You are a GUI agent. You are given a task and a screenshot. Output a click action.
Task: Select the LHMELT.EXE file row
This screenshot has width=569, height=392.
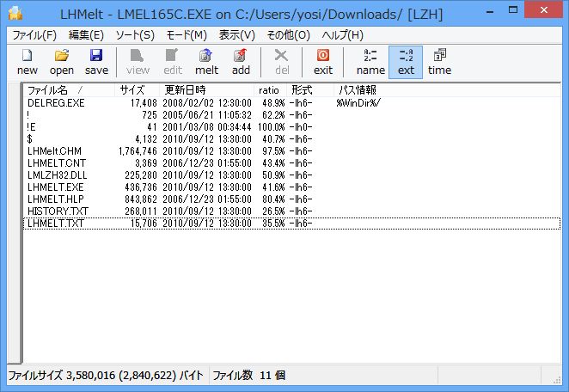[291, 187]
